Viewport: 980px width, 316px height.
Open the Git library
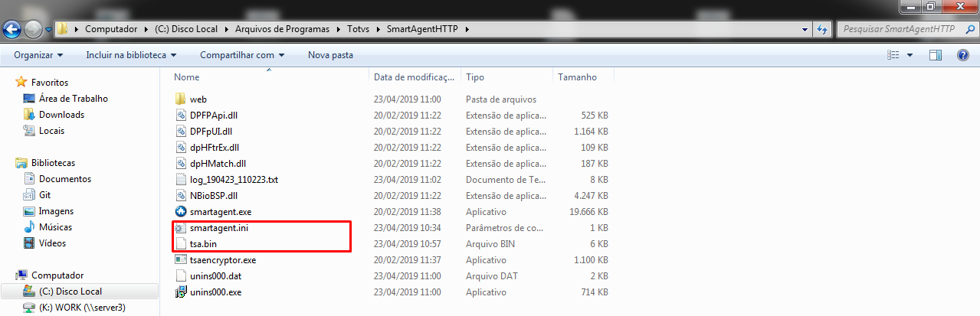(x=38, y=195)
